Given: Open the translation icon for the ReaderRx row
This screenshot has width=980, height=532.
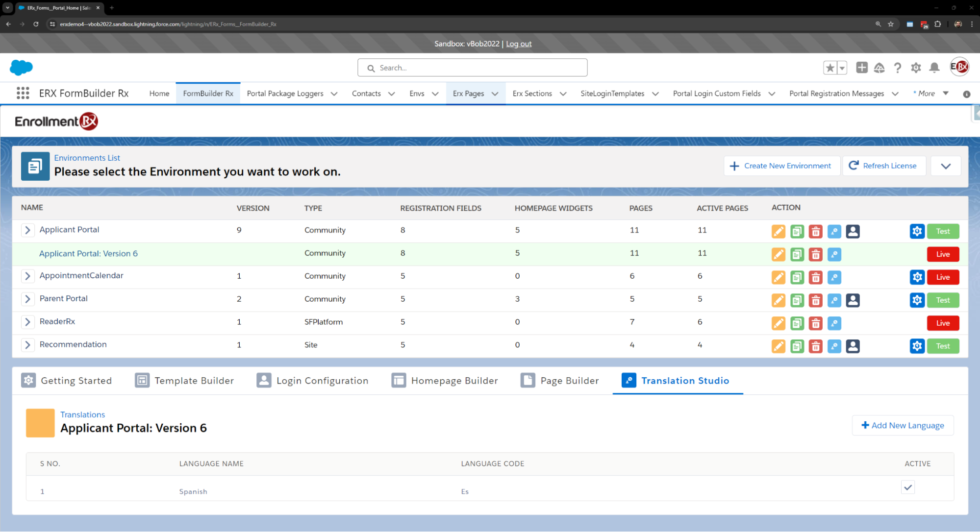Looking at the screenshot, I should pyautogui.click(x=834, y=323).
